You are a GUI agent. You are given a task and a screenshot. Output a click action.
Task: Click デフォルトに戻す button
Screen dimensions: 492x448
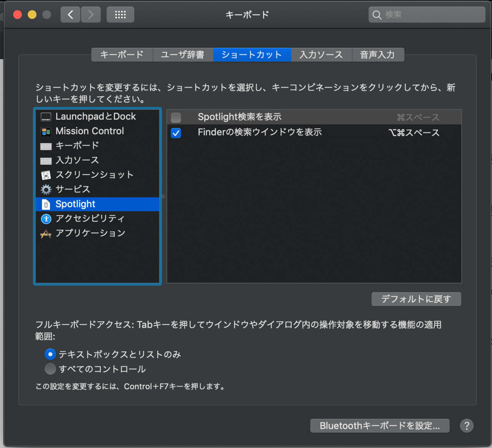pos(416,299)
